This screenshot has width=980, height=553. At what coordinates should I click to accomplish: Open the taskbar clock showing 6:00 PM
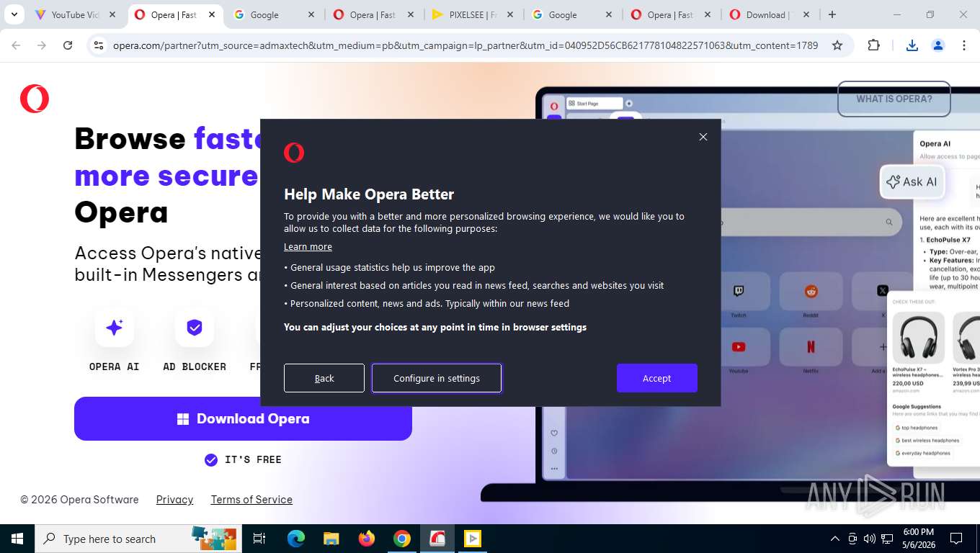[918, 539]
